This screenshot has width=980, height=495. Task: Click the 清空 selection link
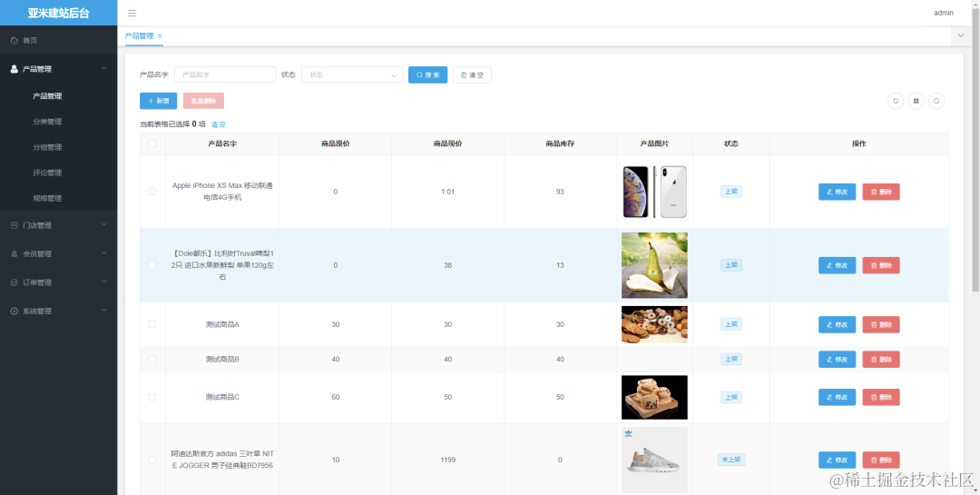[x=218, y=124]
